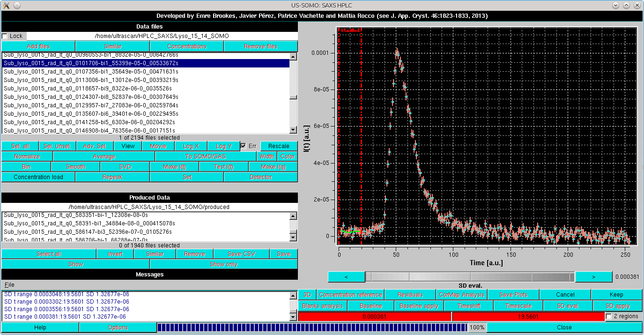Click the Width button
Viewport: 644px width, 335px height.
[x=267, y=156]
